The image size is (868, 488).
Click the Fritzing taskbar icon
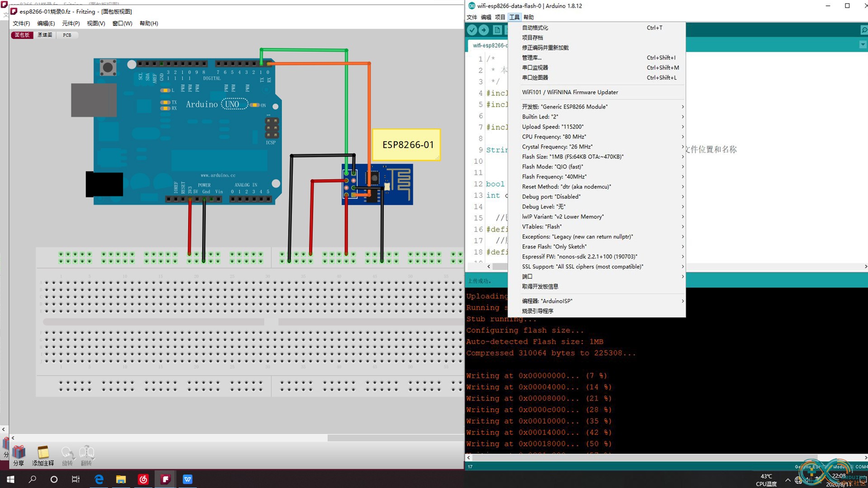(166, 479)
